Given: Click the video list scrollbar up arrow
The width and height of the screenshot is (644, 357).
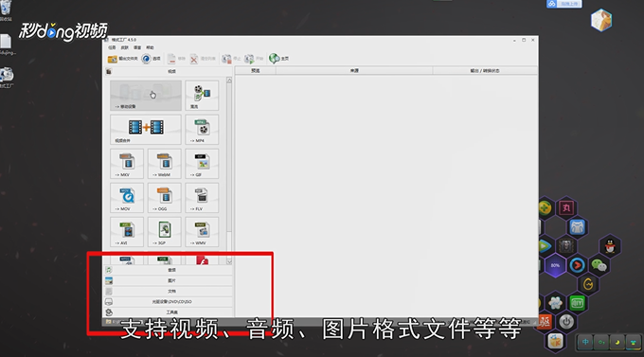Looking at the screenshot, I should coord(229,80).
